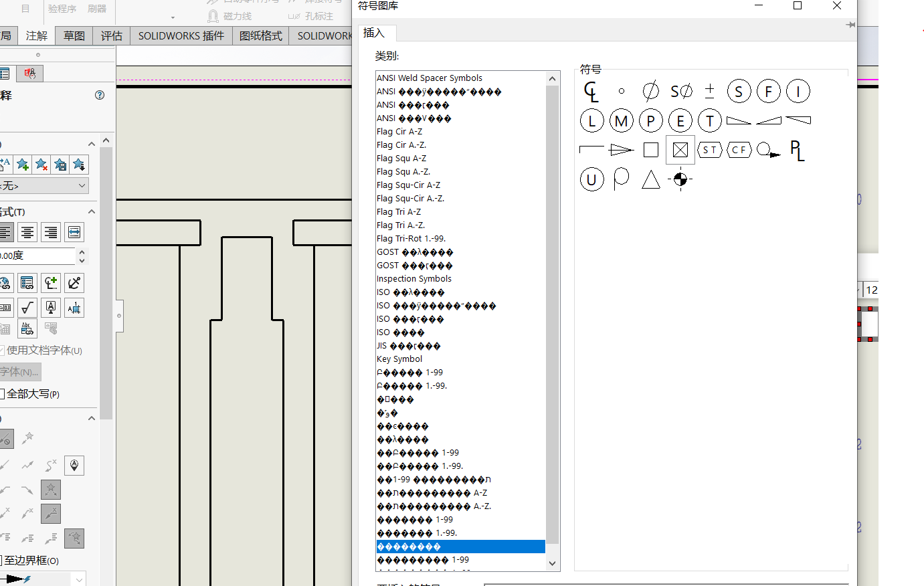
Task: Switch to the 注解 ribbon tab
Action: click(37, 36)
